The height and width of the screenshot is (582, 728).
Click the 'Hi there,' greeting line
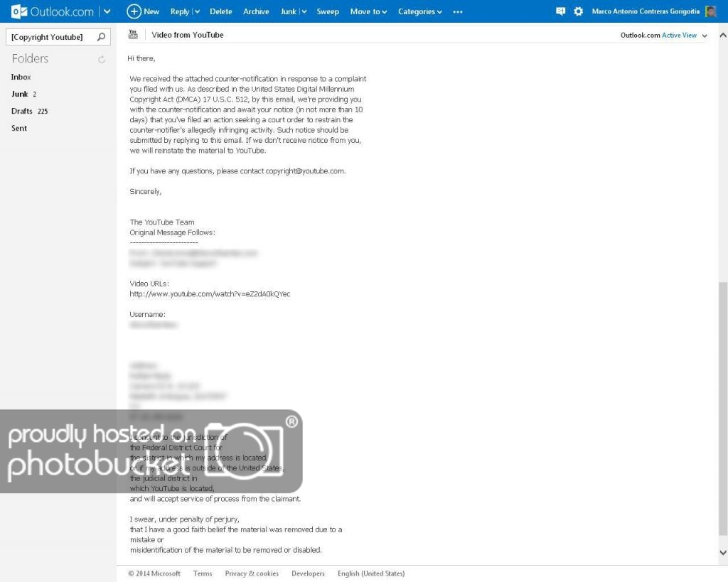[141, 58]
